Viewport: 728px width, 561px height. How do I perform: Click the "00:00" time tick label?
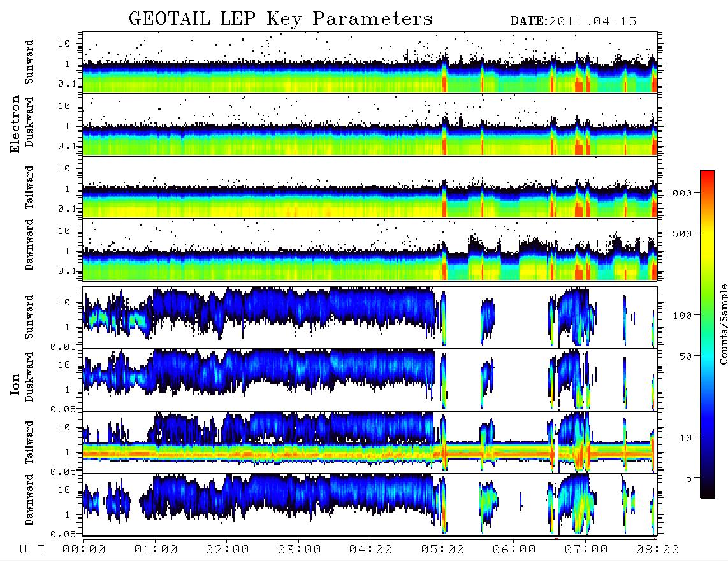pos(84,550)
